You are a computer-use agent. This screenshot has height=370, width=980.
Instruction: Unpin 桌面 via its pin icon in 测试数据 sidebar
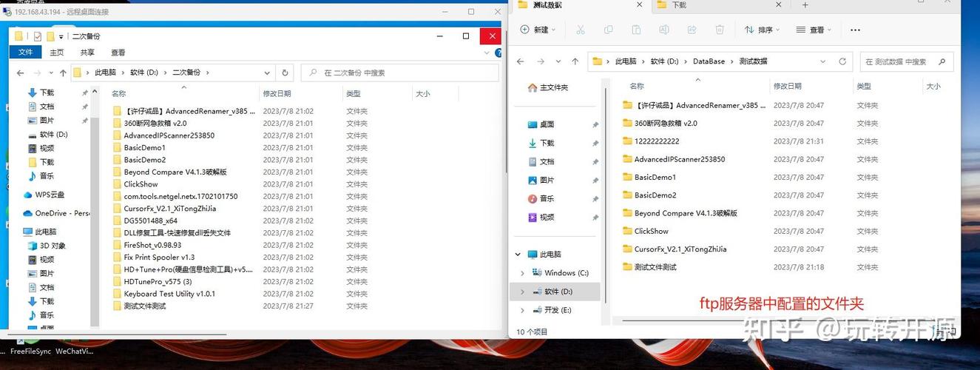pos(595,125)
